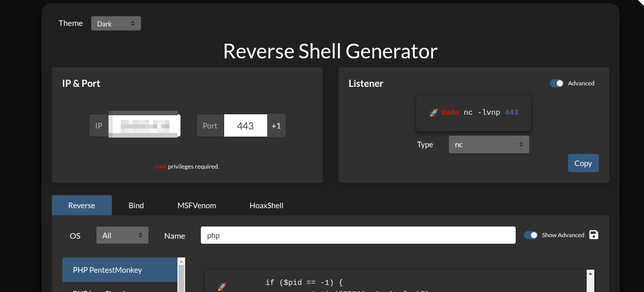644x292 pixels.
Task: Open the HoaxShell tab
Action: 266,205
